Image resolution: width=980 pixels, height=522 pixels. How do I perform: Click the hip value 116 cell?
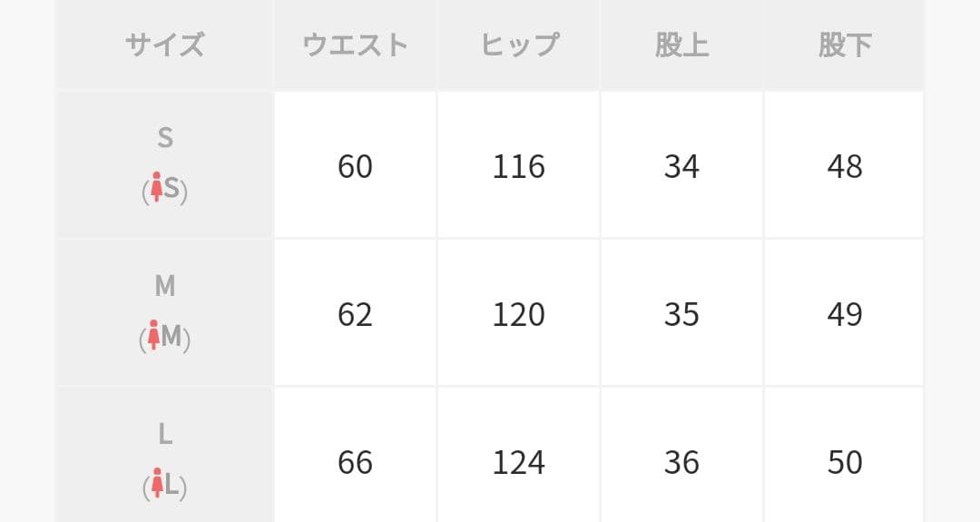[519, 164]
